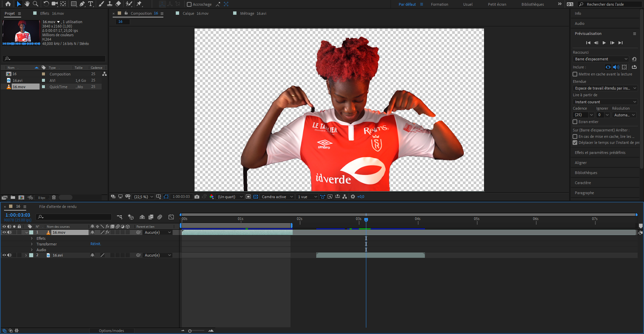The width and height of the screenshot is (644, 334).
Task: Open the Calque 16.mov viewer tab
Action: [x=196, y=13]
